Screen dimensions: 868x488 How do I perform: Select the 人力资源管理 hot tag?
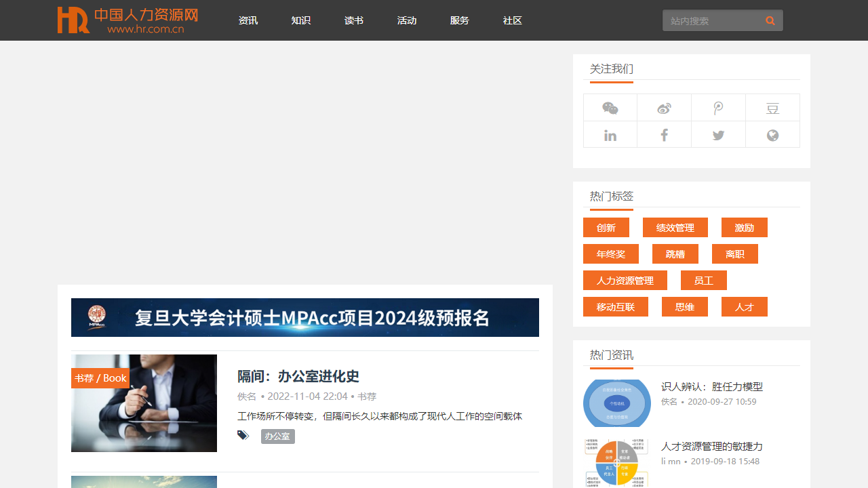[625, 281]
